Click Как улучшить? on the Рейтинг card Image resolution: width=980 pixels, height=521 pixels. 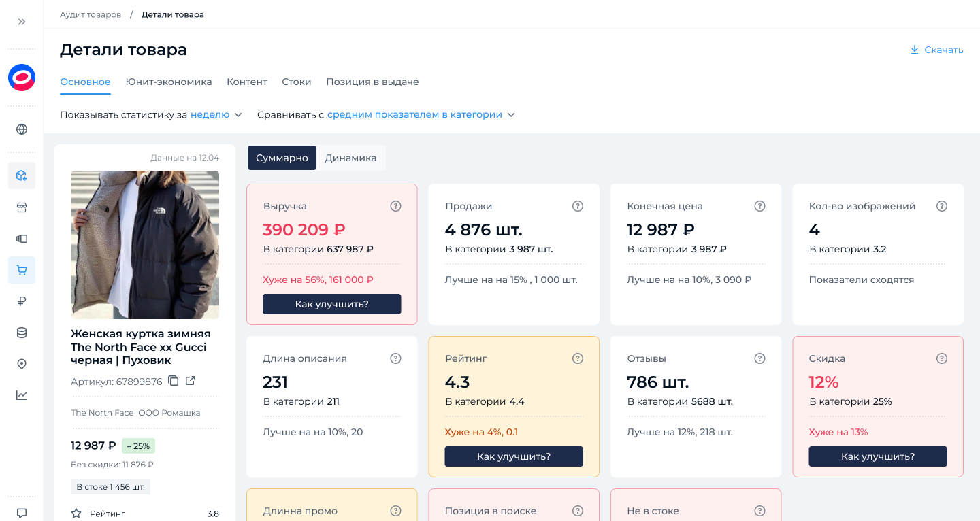[x=514, y=456]
